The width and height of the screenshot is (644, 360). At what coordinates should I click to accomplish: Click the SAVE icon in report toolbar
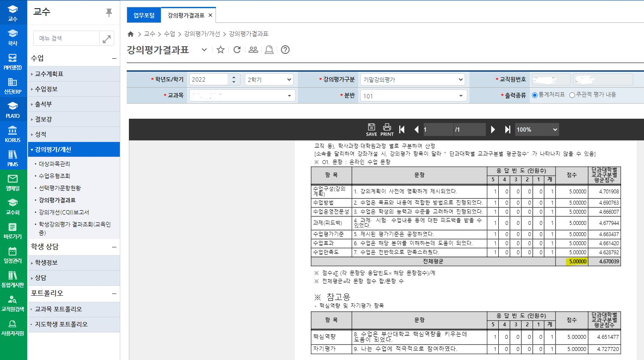(371, 129)
